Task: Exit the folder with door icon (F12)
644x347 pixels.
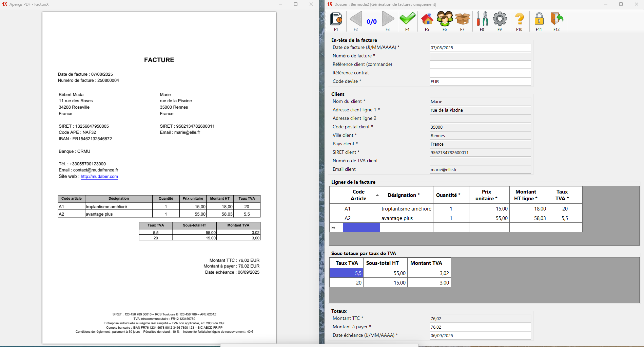Action: [x=557, y=19]
